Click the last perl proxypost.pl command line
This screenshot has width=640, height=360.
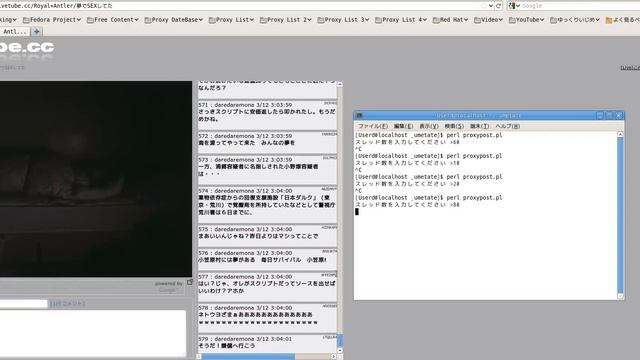[x=429, y=198]
